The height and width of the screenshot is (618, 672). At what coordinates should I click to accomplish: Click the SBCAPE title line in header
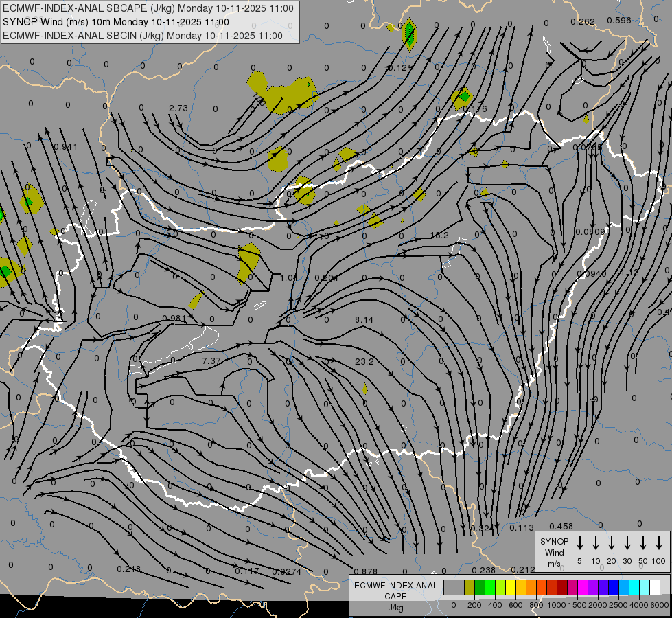click(148, 8)
